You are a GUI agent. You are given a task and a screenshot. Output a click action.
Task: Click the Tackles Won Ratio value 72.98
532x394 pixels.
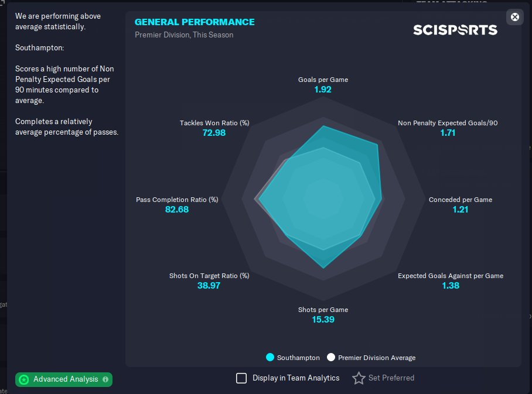click(x=214, y=133)
